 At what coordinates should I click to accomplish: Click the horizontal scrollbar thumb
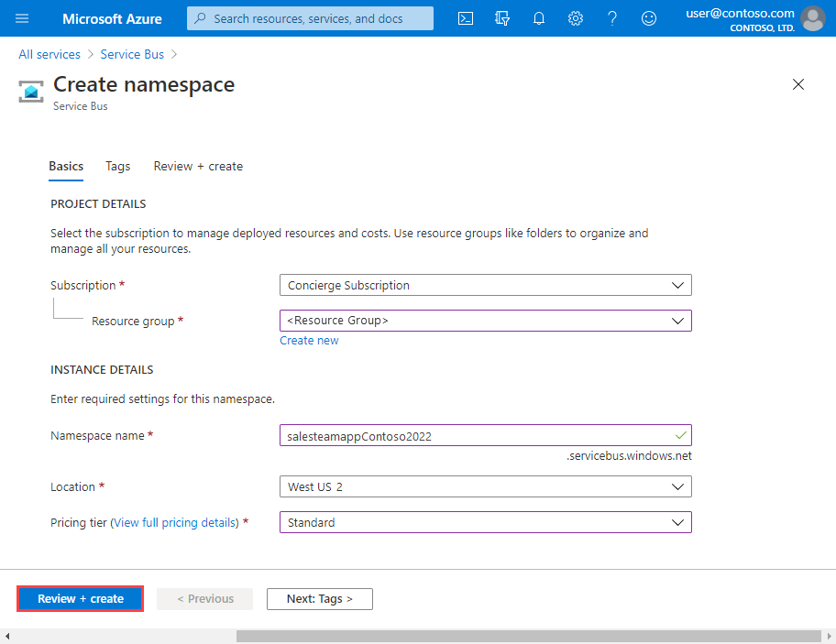[528, 636]
